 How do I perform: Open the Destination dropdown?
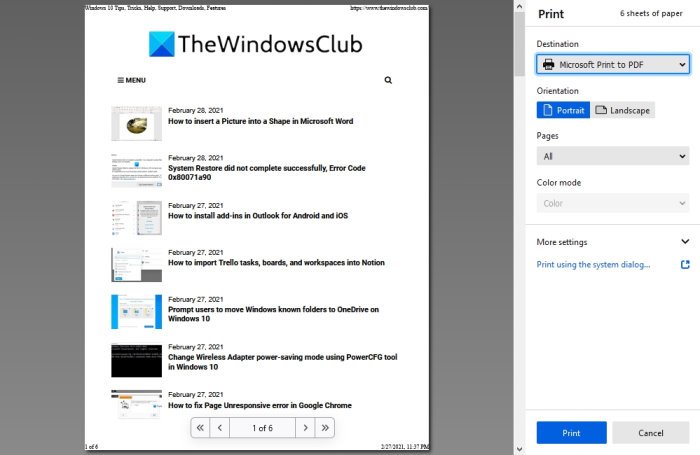613,65
